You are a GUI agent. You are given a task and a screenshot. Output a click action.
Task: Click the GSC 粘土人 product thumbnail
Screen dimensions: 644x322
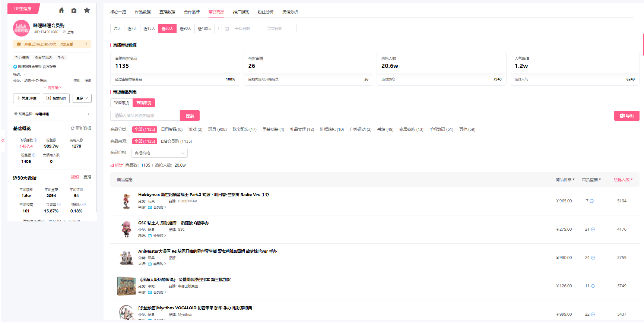click(x=126, y=229)
